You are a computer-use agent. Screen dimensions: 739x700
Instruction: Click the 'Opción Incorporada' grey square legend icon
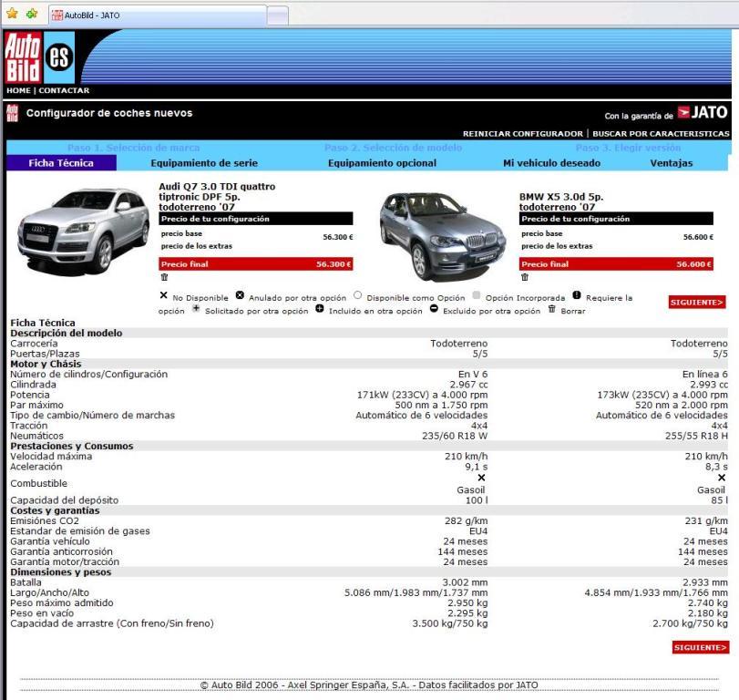tap(477, 295)
